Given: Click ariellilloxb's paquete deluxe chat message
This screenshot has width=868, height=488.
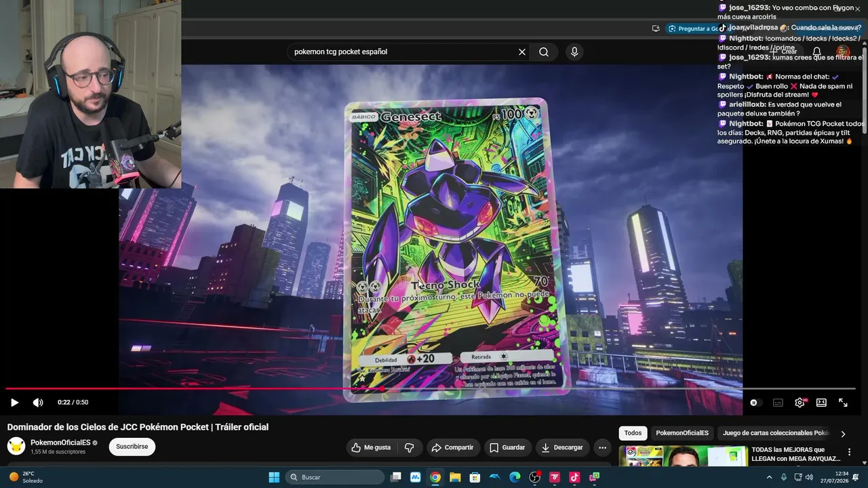Looking at the screenshot, I should coord(780,109).
